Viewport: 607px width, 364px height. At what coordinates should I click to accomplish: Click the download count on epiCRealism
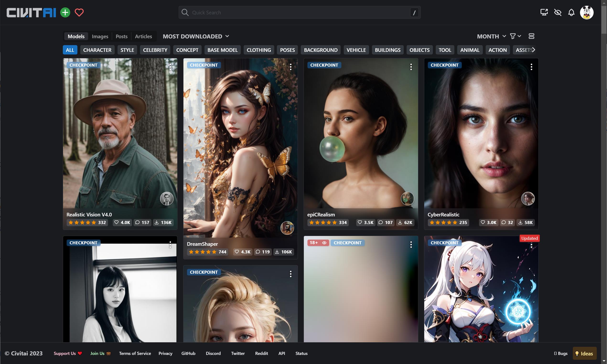405,222
